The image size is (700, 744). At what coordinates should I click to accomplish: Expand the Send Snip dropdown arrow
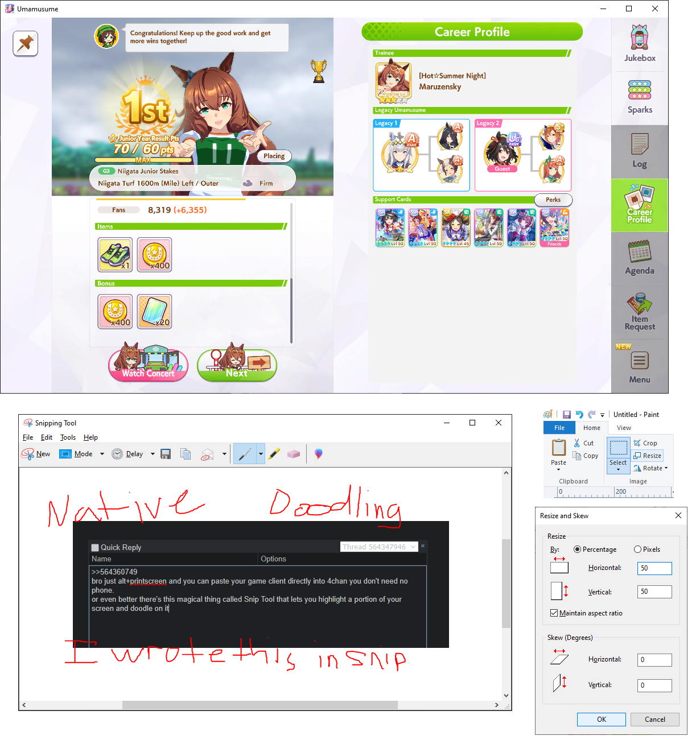click(x=224, y=454)
